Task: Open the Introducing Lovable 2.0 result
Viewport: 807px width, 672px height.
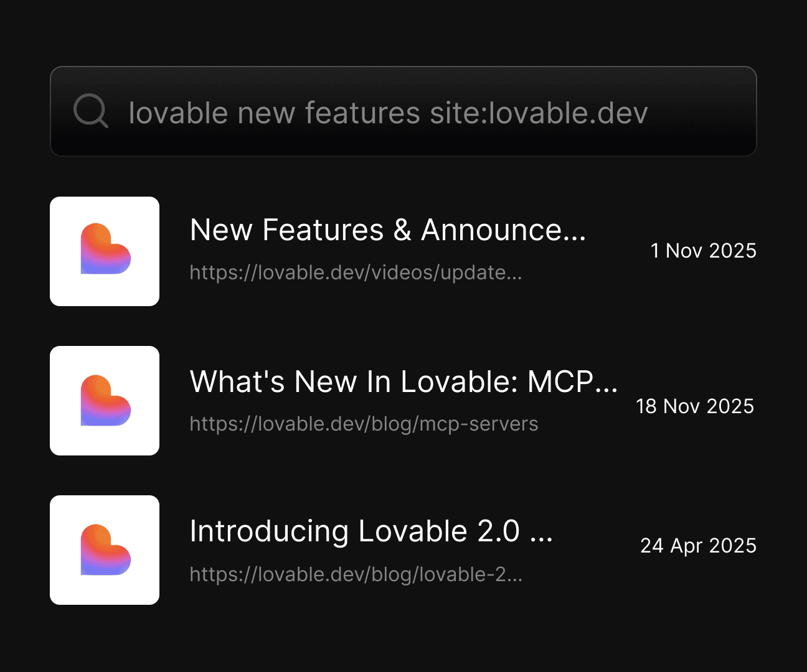Action: (x=371, y=531)
